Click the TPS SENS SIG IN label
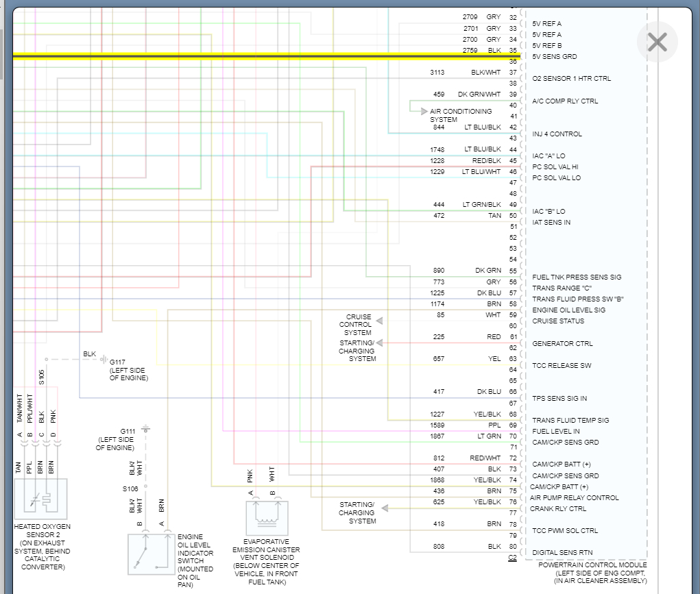The image size is (700, 594). coord(559,399)
